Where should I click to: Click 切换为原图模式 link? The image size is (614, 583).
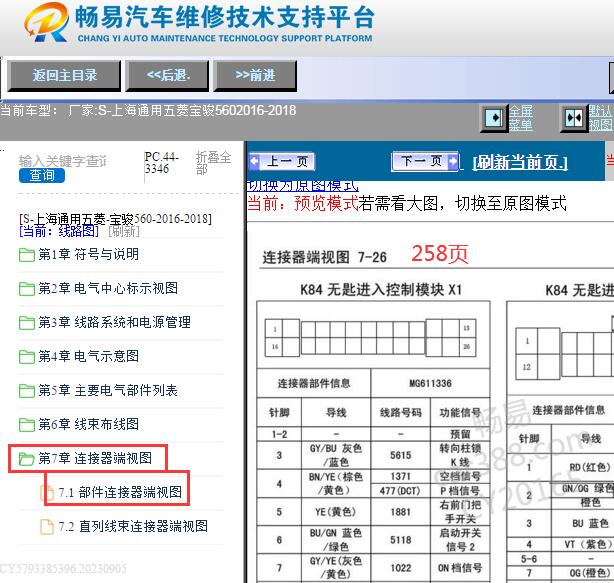pyautogui.click(x=302, y=186)
